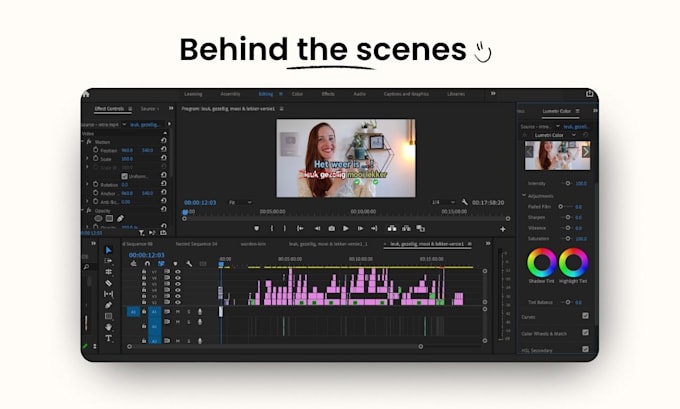The height and width of the screenshot is (409, 680).
Task: Toggle Uniform Scale checkbox
Action: 124,176
